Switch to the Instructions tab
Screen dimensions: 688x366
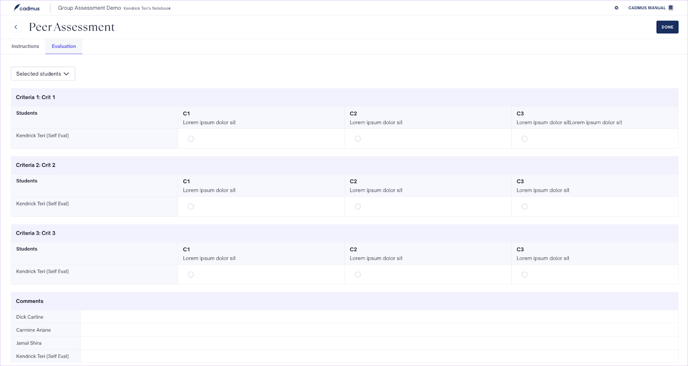tap(25, 46)
